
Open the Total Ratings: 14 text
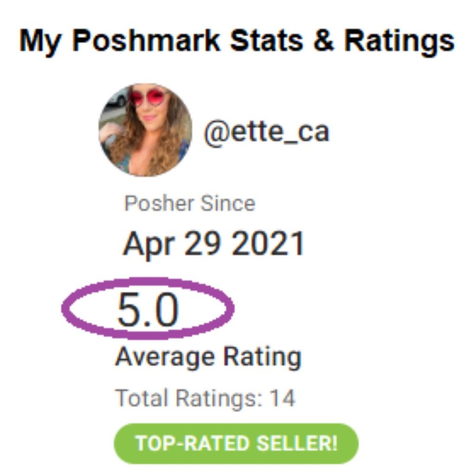click(206, 398)
